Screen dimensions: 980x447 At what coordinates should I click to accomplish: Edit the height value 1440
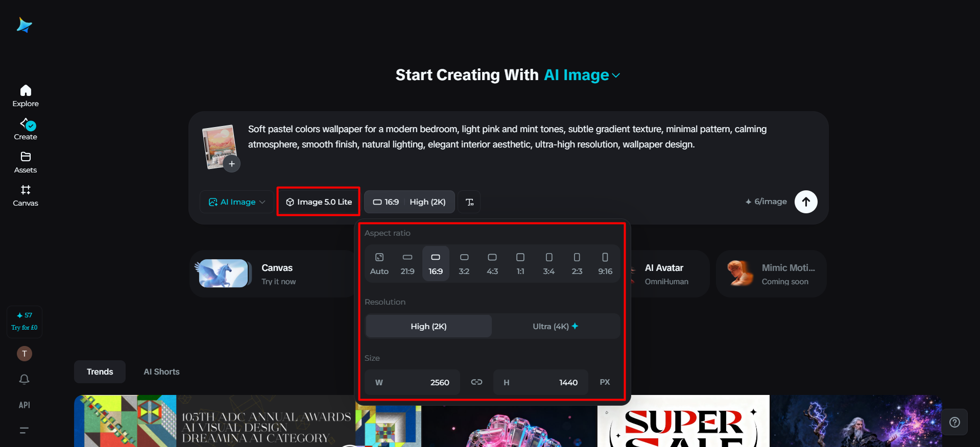541,382
